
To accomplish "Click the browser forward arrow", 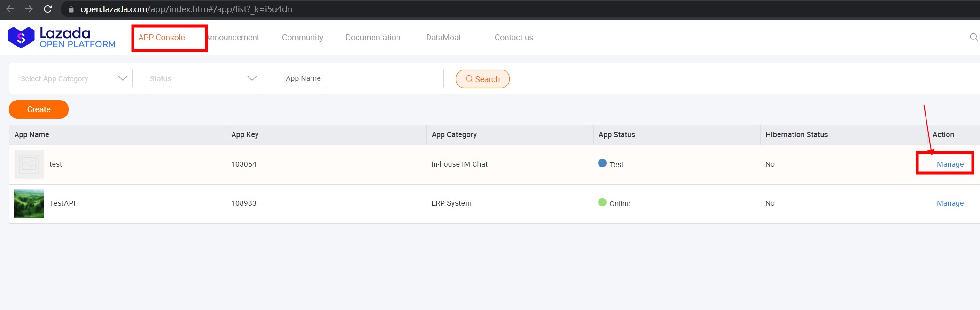I will pyautogui.click(x=29, y=9).
